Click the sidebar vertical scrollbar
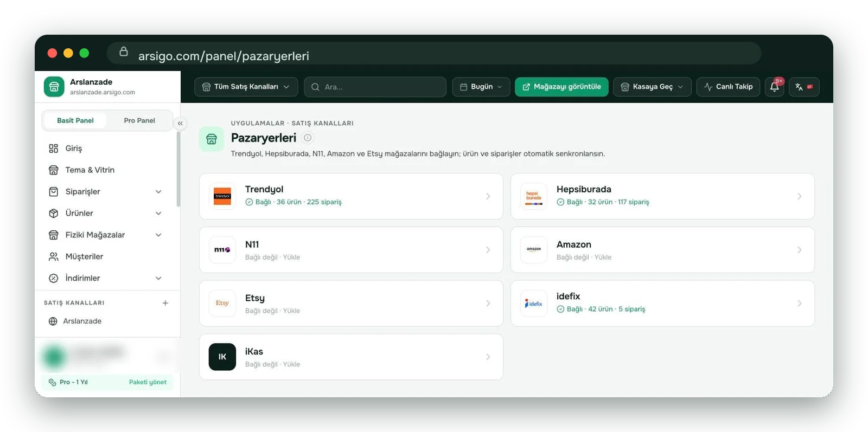 [x=178, y=168]
